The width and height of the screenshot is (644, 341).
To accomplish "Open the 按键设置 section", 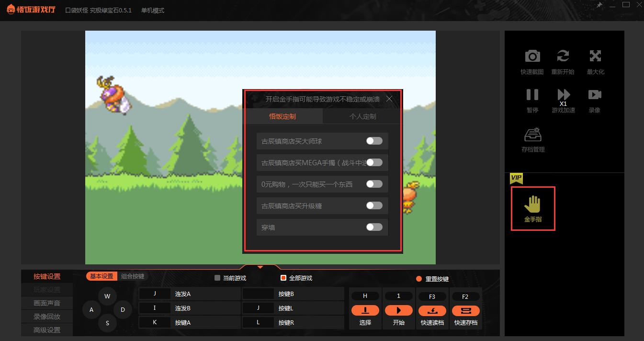I will pos(47,276).
